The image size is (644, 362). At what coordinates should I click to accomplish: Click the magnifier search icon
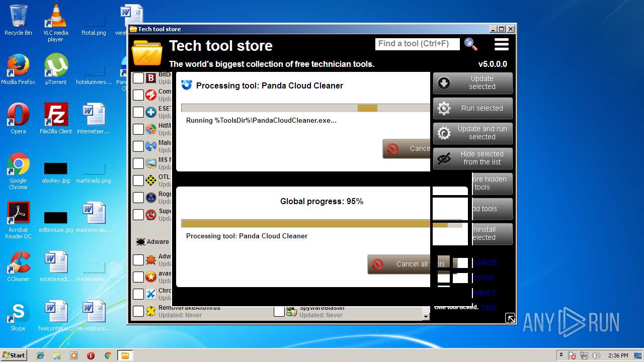[x=471, y=44]
